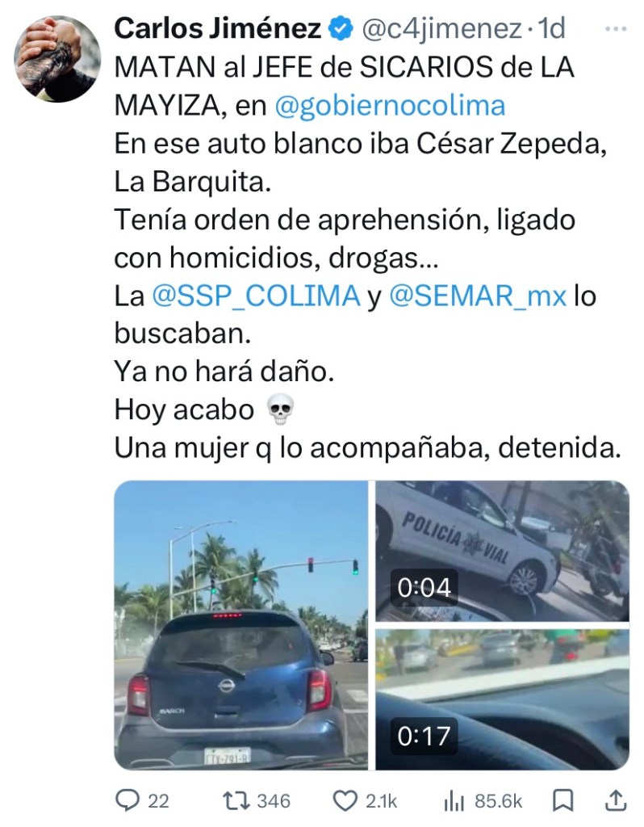Open the @c4jimenez handle

pyautogui.click(x=441, y=28)
